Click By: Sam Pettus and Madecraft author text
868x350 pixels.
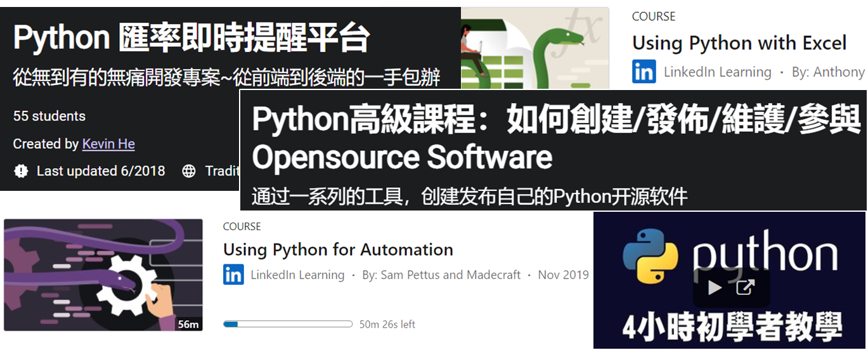pyautogui.click(x=441, y=275)
